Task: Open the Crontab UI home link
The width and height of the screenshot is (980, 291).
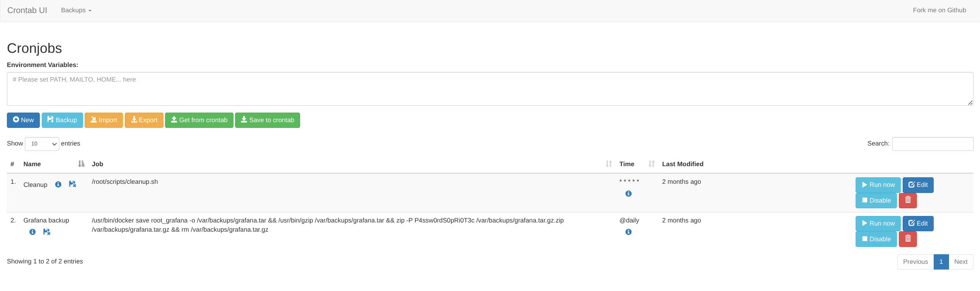Action: tap(27, 10)
